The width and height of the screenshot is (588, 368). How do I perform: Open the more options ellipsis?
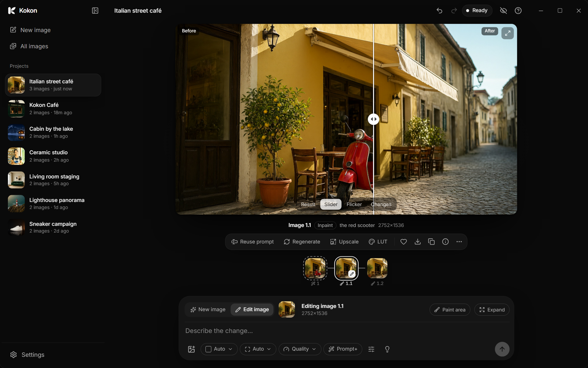pos(459,242)
